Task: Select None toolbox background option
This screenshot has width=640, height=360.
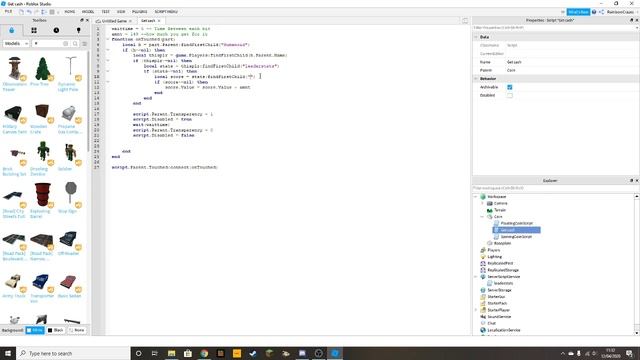Action: point(77,330)
